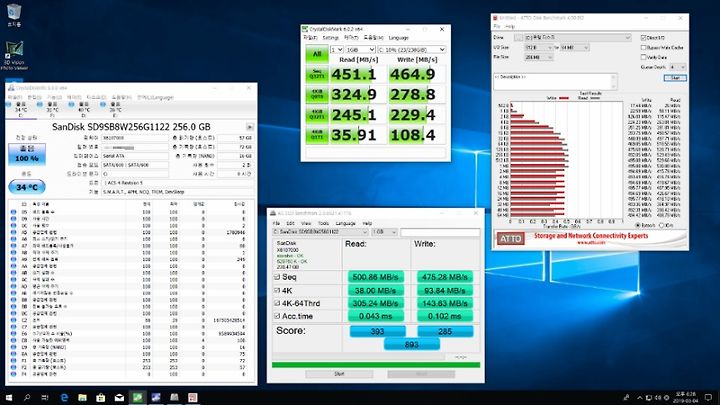Viewport: 720px width, 405px height.
Task: Open taskbar search magnifier
Action: coord(27,397)
